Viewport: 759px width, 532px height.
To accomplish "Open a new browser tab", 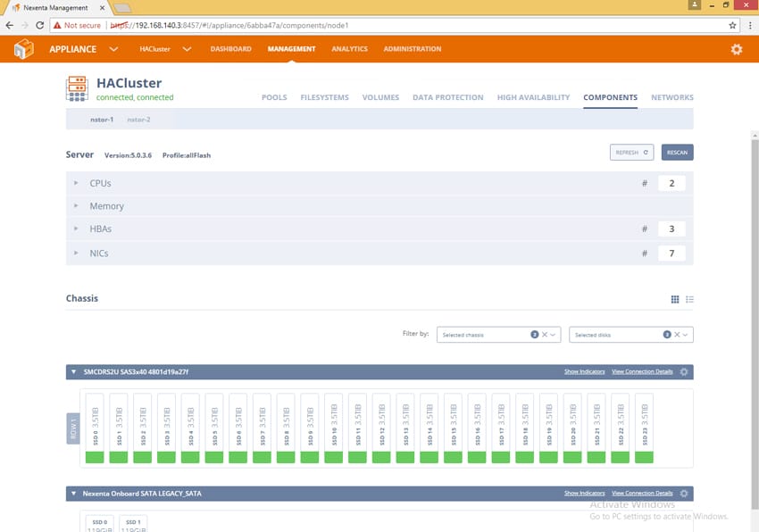I will [x=122, y=8].
